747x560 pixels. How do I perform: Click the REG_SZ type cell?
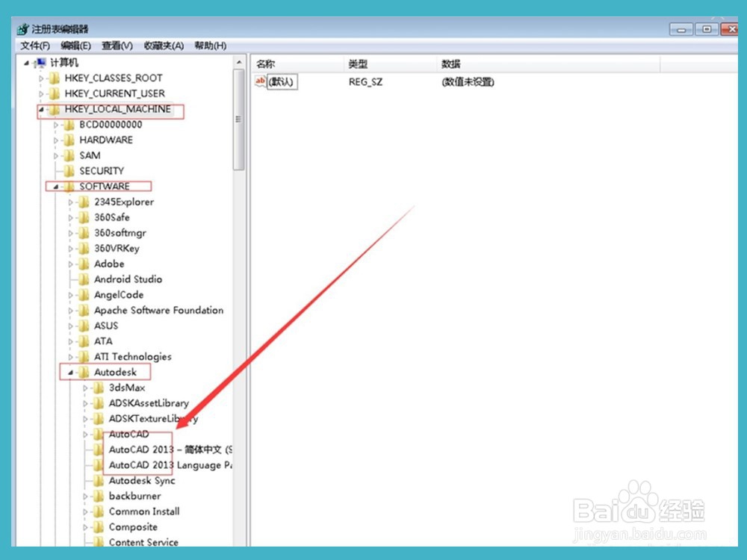[365, 82]
